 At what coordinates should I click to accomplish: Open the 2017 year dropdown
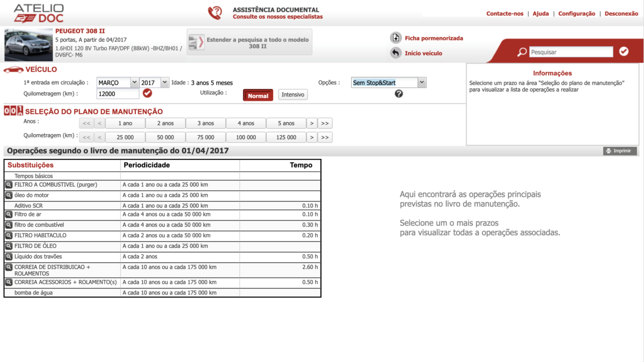[155, 83]
